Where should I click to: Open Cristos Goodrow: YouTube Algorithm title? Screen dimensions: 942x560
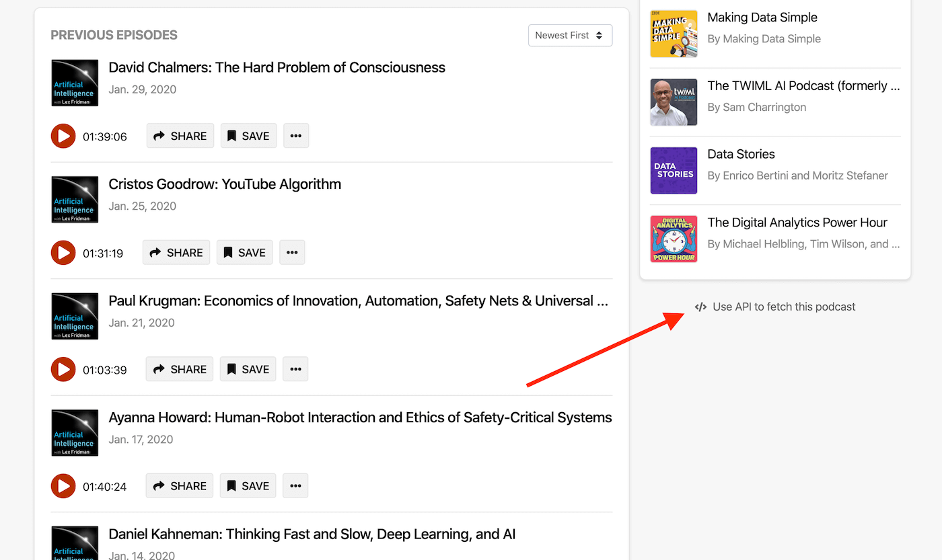[x=225, y=184]
